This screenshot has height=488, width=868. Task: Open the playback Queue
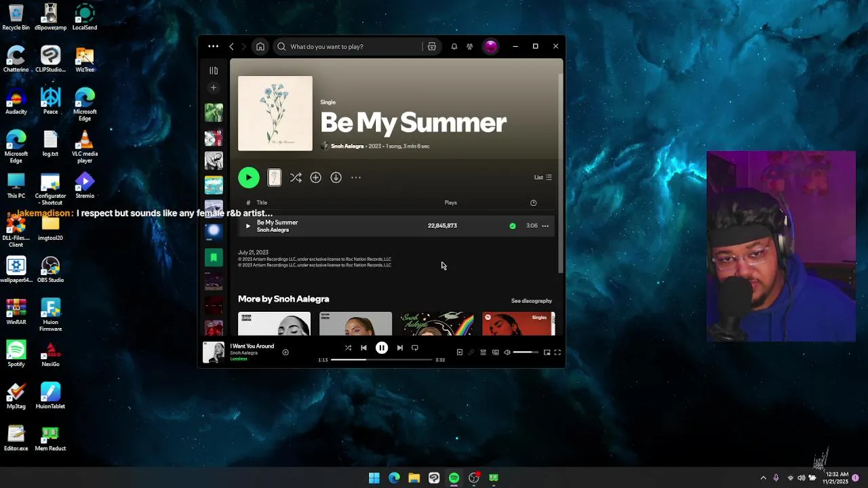point(483,352)
